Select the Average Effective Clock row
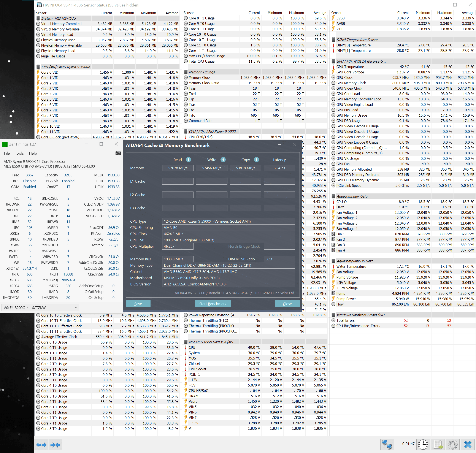476x453 pixels. tap(108, 337)
